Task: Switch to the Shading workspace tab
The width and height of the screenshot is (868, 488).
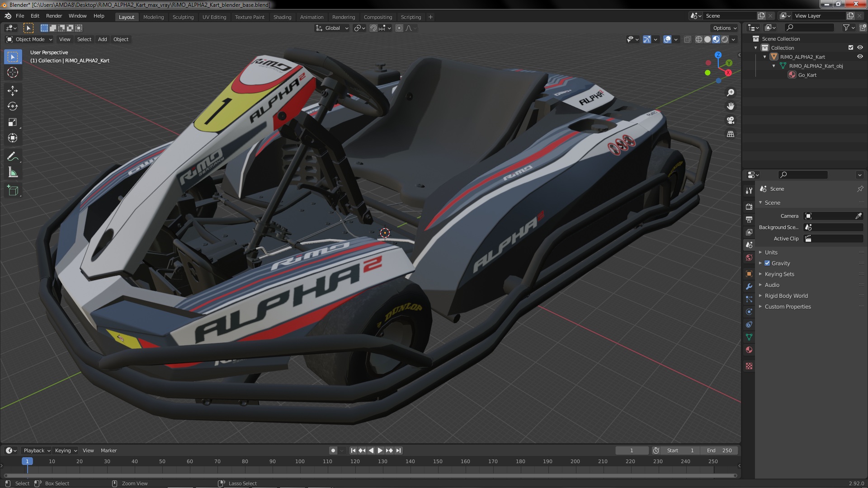Action: (x=282, y=17)
